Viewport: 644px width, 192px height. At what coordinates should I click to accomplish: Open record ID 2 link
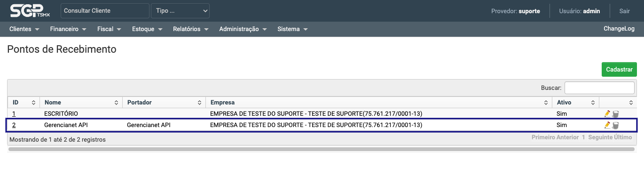tap(14, 125)
